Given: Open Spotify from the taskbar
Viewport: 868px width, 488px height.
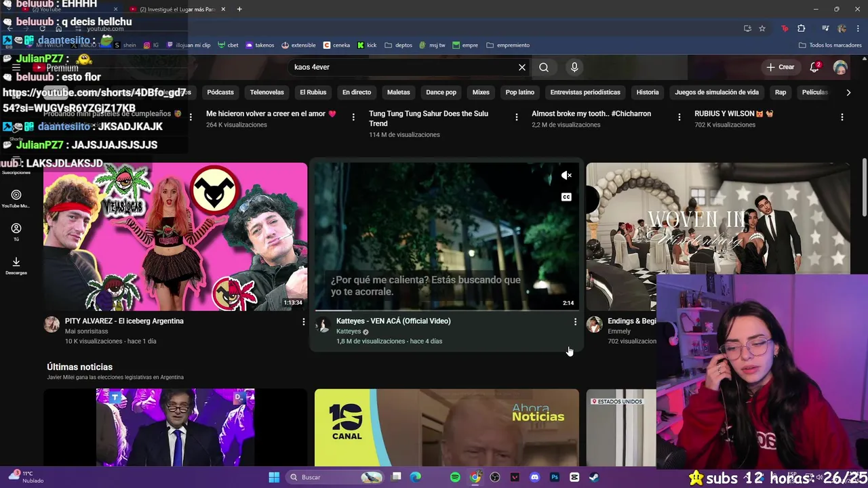Looking at the screenshot, I should click(455, 477).
